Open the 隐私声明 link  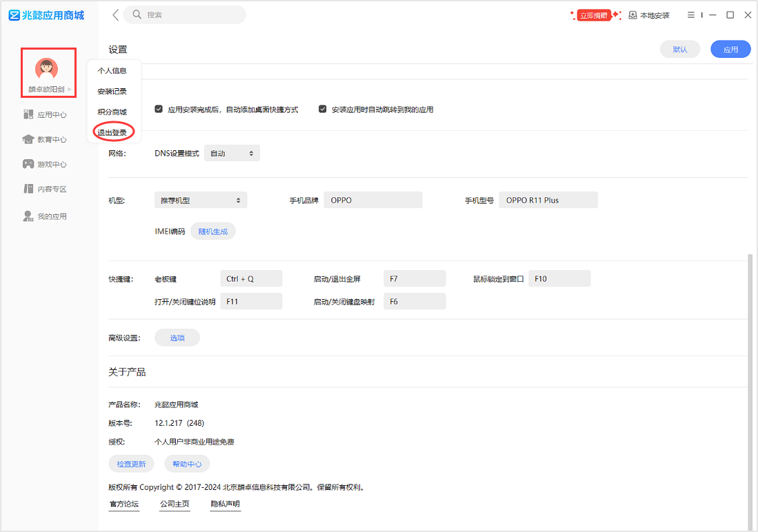point(225,504)
